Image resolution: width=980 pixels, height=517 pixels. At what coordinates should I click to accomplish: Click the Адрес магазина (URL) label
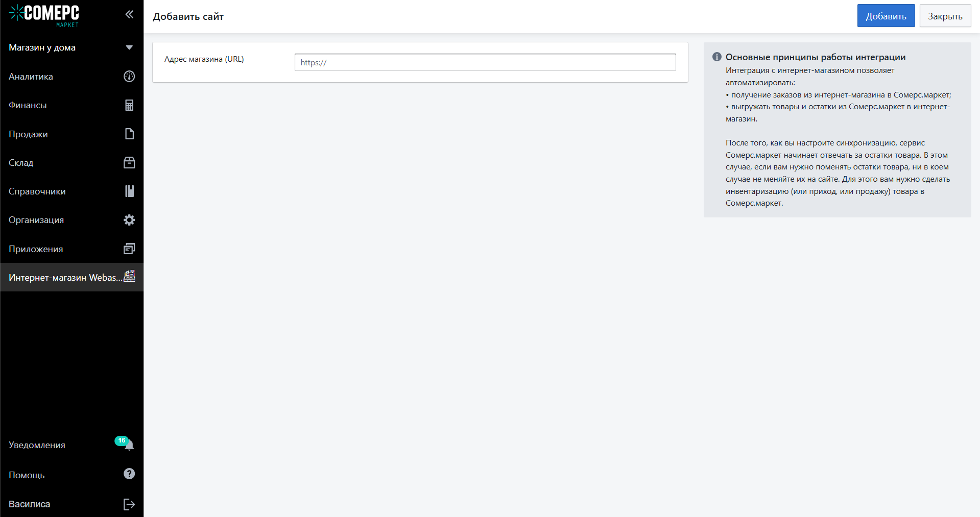[x=204, y=59]
